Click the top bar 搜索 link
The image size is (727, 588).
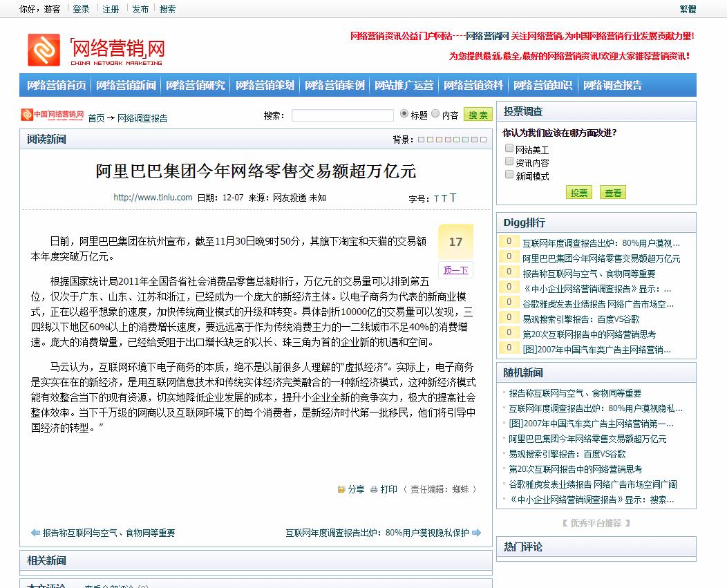(x=167, y=9)
